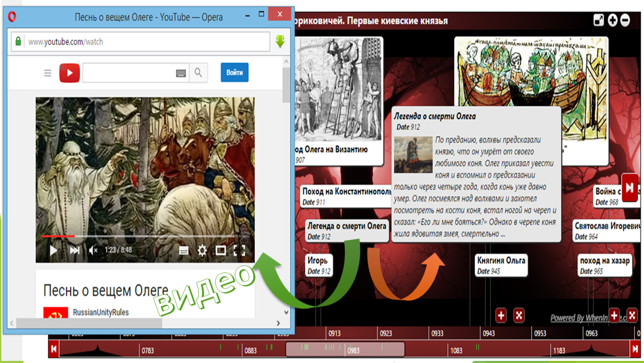
Task: Open Святослав Игоревич Date 964 card
Action: pos(607,231)
